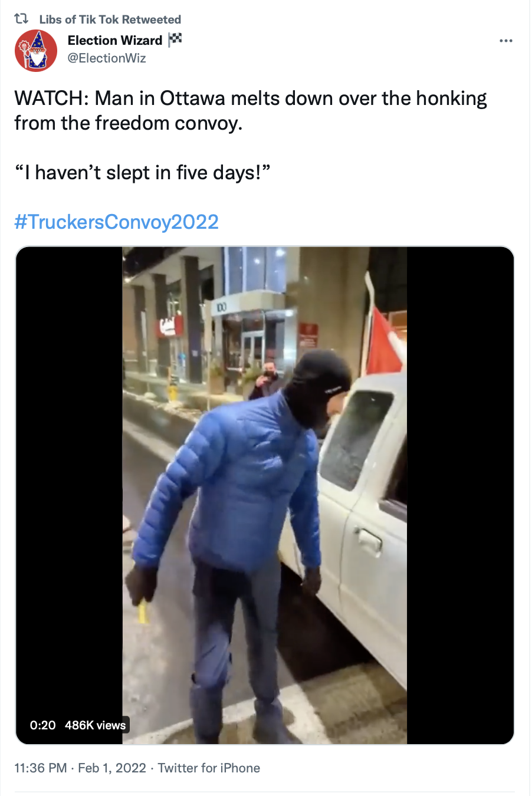Click the 0:20 video duration badge

tap(42, 725)
